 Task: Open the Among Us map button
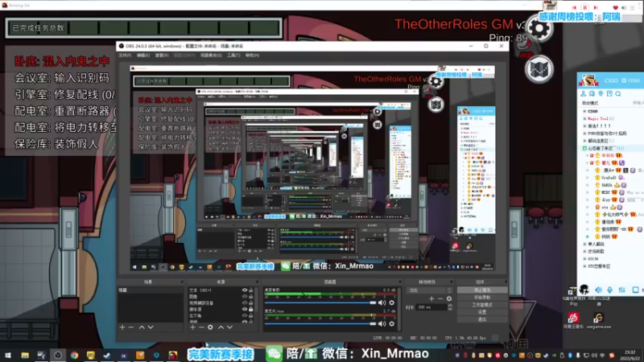pos(539,70)
